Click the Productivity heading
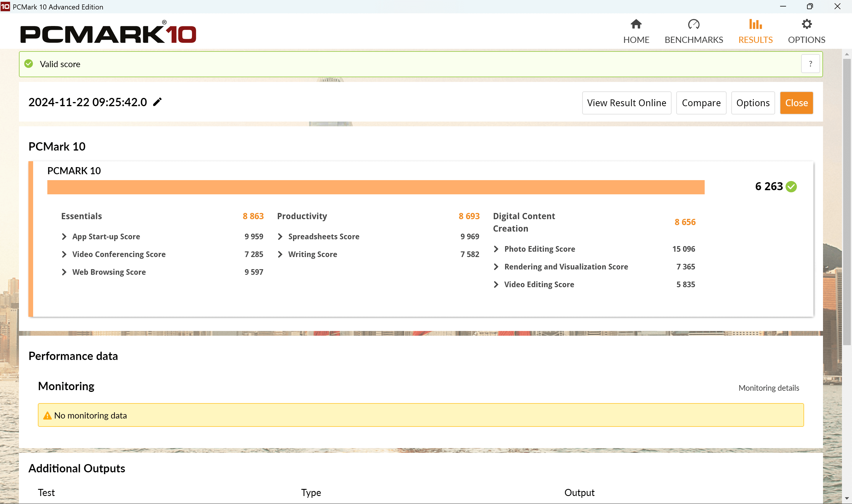The height and width of the screenshot is (504, 852). (x=302, y=216)
